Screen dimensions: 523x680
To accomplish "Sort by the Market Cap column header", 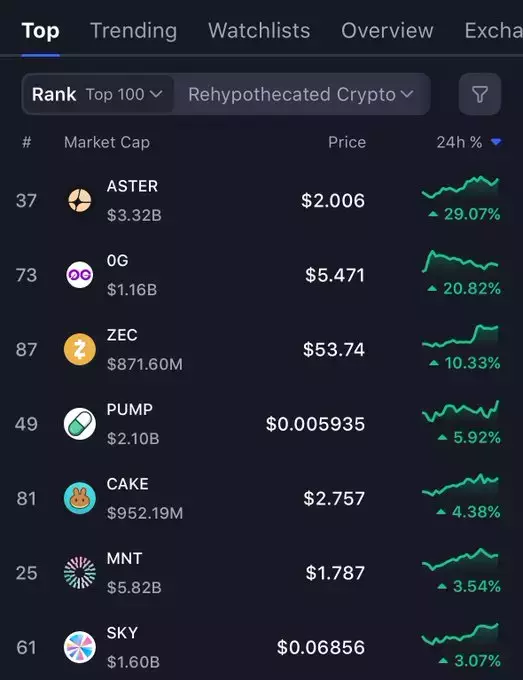I will 107,142.
